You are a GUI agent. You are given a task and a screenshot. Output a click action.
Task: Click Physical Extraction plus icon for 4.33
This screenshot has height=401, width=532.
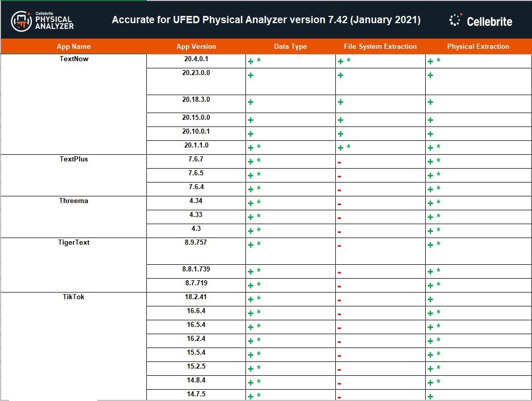(x=430, y=217)
